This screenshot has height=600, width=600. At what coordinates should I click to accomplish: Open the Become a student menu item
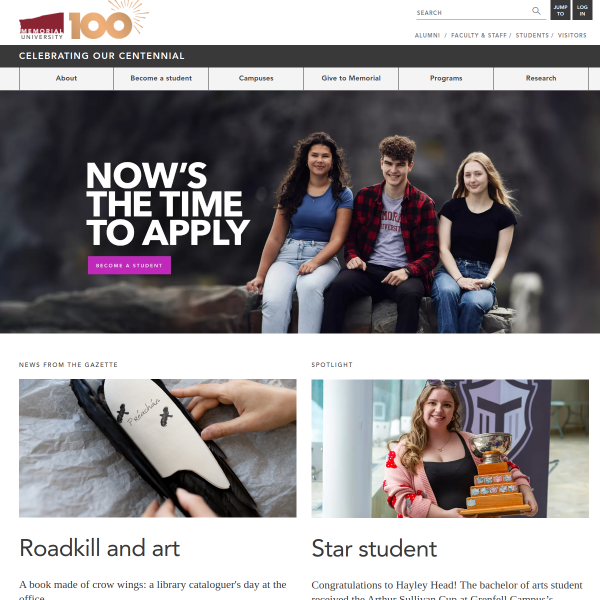(x=161, y=78)
